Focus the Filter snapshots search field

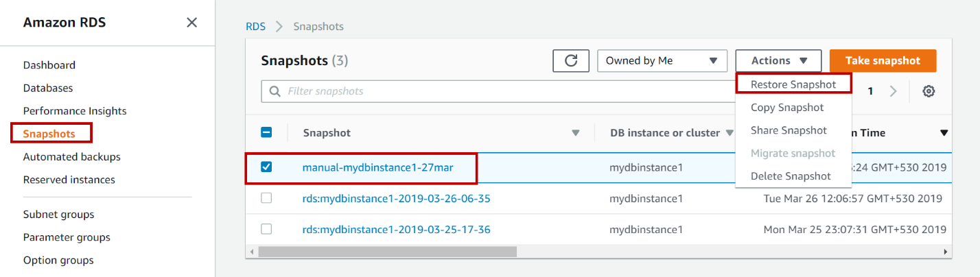click(x=494, y=91)
